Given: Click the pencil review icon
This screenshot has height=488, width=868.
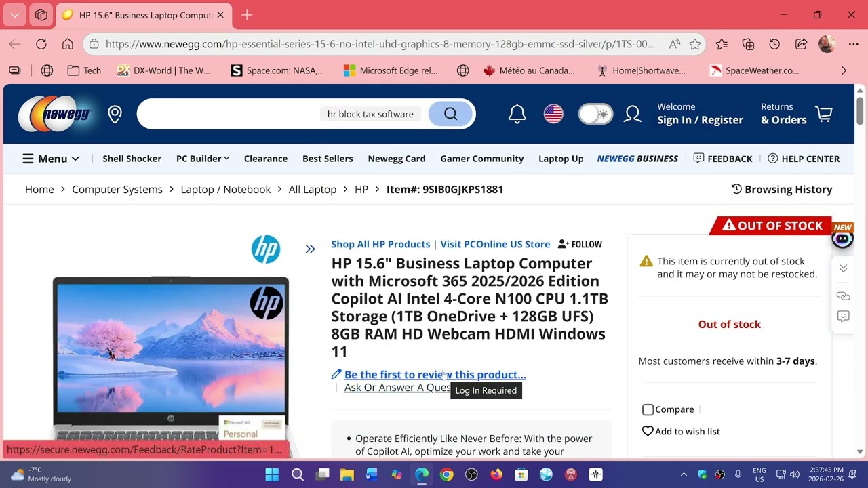Looking at the screenshot, I should 336,374.
